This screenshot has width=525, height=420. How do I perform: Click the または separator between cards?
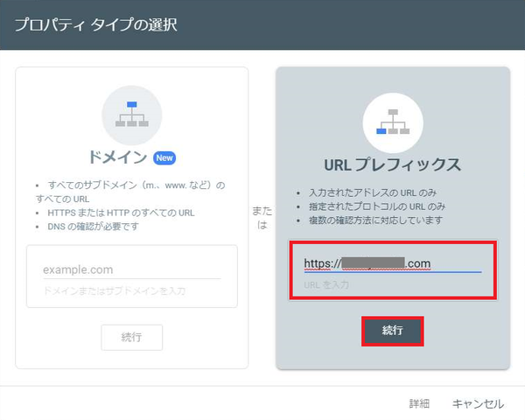[262, 217]
